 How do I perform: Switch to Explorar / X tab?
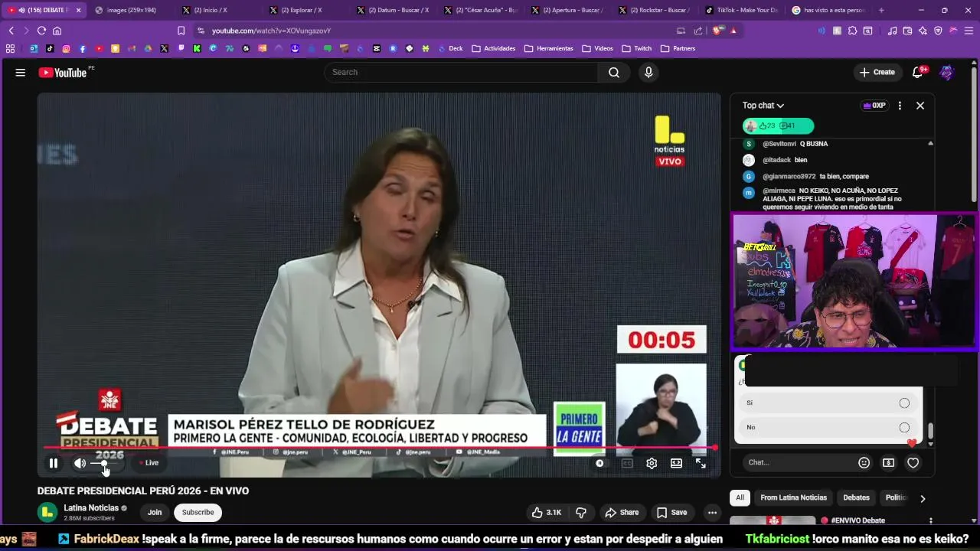coord(302,10)
